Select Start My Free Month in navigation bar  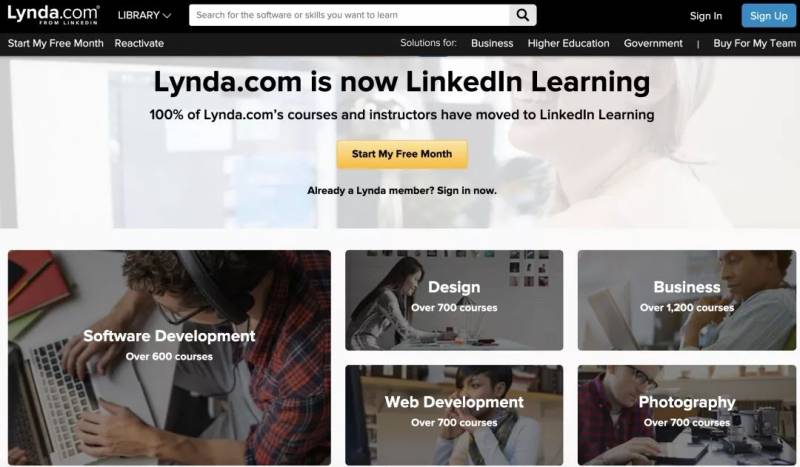click(x=56, y=43)
